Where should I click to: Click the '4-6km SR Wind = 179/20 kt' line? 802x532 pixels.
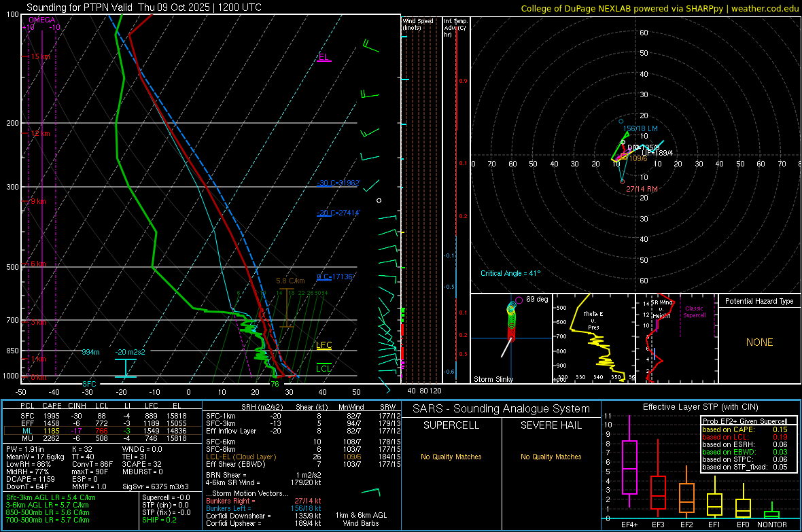(x=264, y=482)
